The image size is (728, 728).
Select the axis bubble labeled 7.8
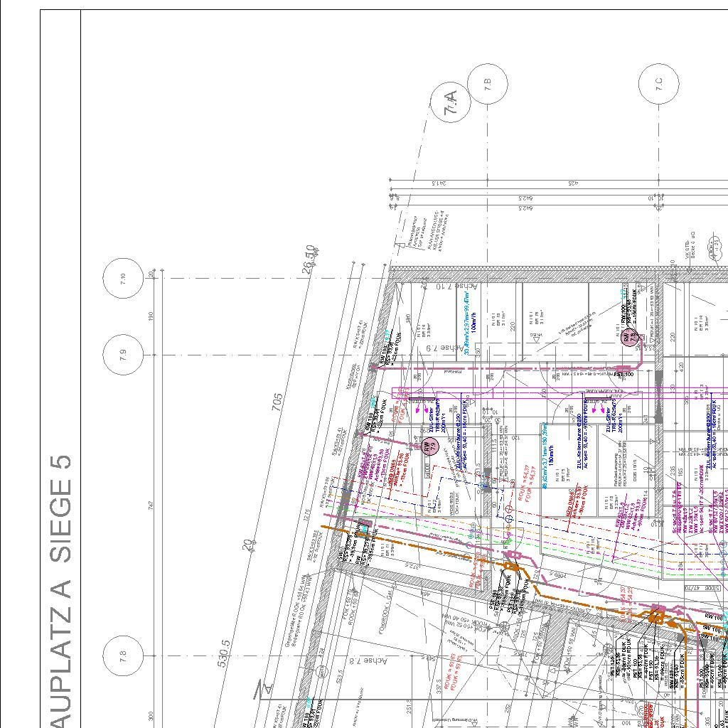[122, 656]
